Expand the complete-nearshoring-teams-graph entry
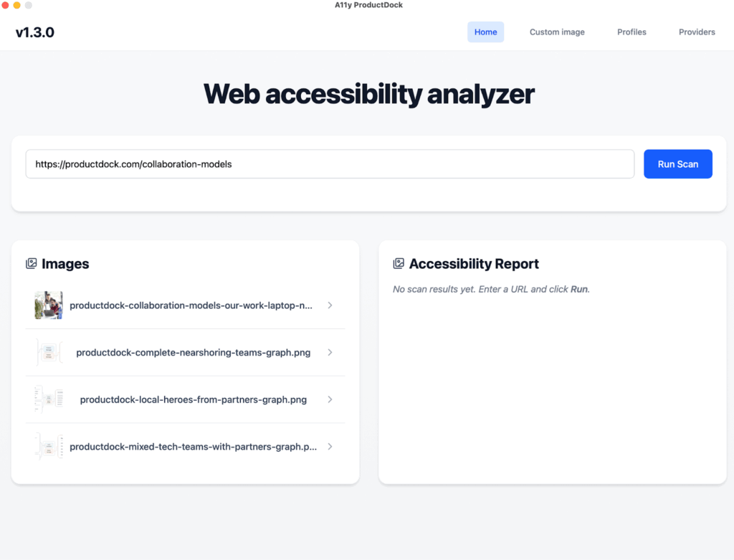This screenshot has height=560, width=734. point(330,352)
